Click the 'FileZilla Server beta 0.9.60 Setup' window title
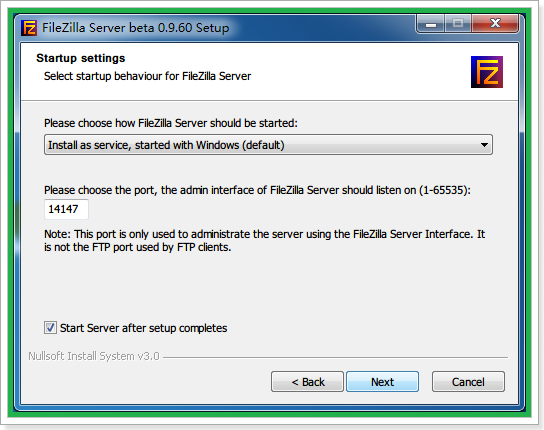Image resolution: width=544 pixels, height=430 pixels. point(136,28)
